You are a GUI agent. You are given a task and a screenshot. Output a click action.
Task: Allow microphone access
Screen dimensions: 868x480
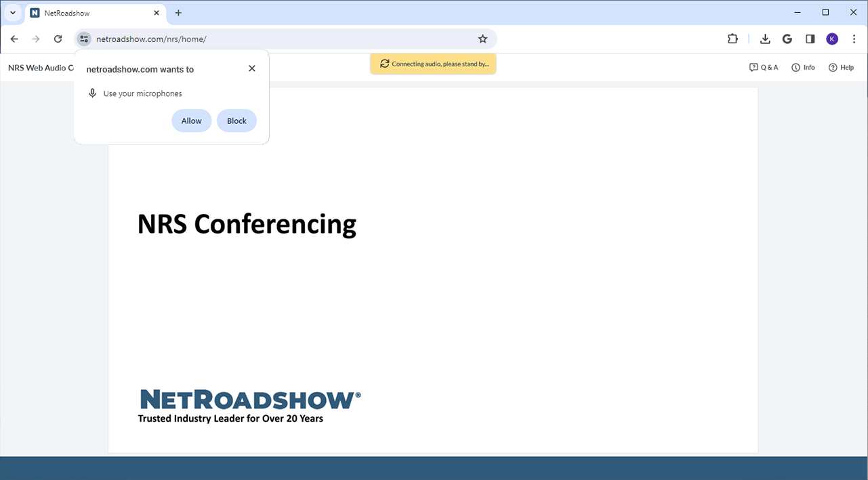(191, 121)
